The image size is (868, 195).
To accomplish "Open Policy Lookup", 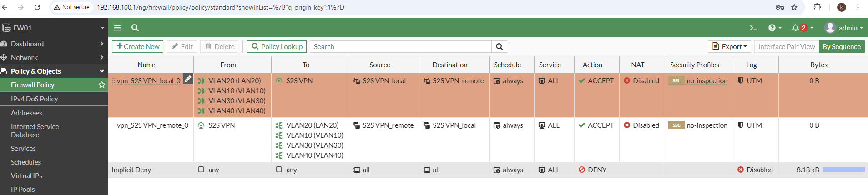I will (277, 46).
